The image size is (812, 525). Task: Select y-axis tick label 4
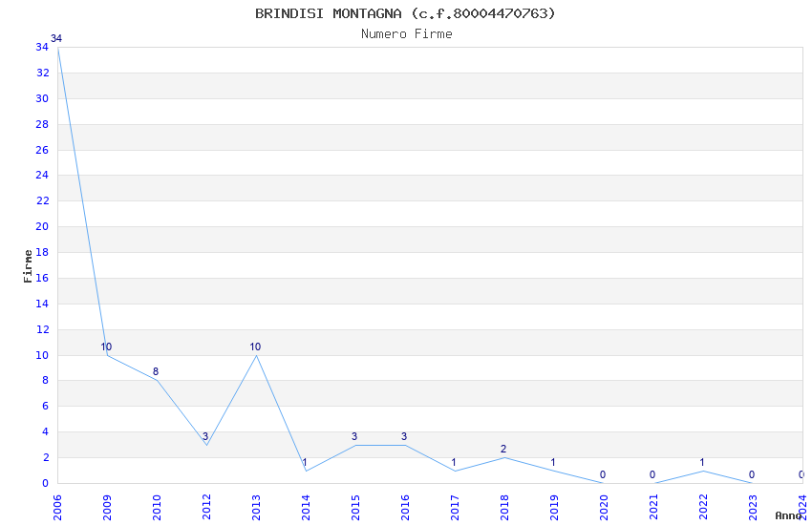pyautogui.click(x=45, y=431)
